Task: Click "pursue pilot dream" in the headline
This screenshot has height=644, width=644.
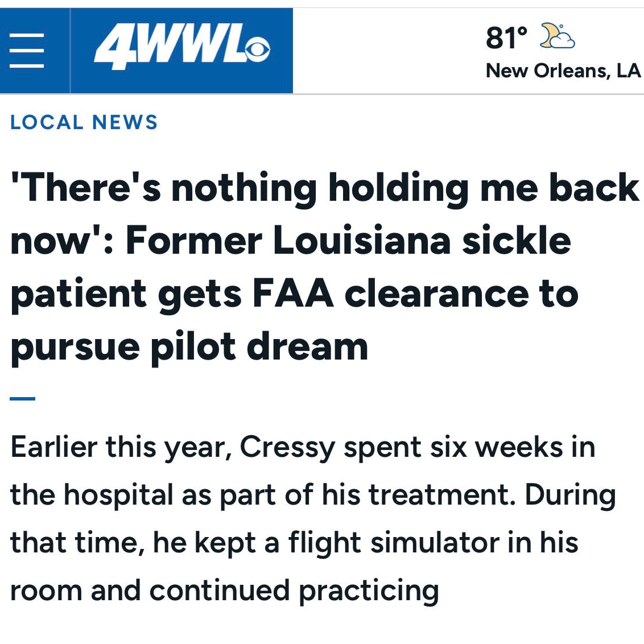Action: [189, 348]
